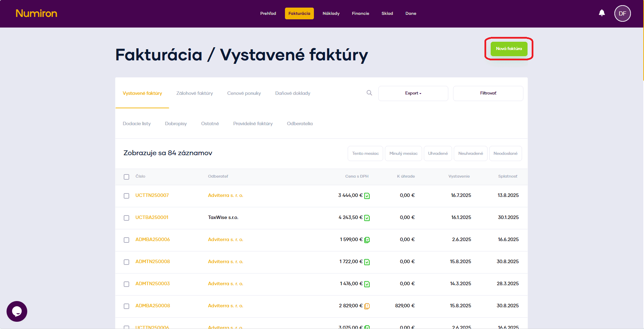
Task: Click the Numiron logo
Action: point(36,13)
